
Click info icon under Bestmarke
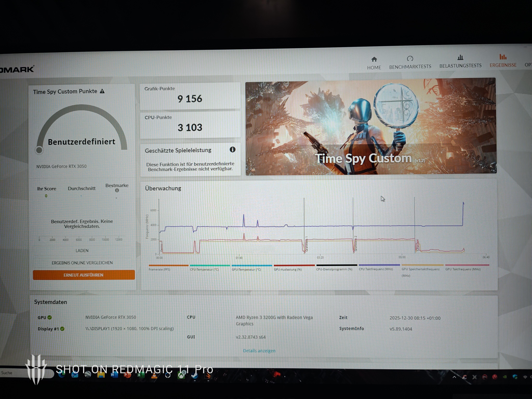coord(117,190)
